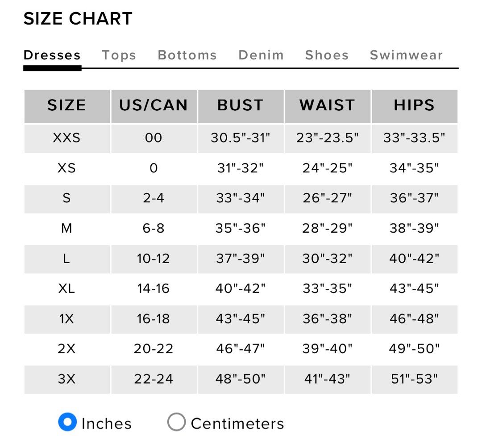Switch to the Tops tab
This screenshot has height=448, width=482.
pyautogui.click(x=119, y=55)
